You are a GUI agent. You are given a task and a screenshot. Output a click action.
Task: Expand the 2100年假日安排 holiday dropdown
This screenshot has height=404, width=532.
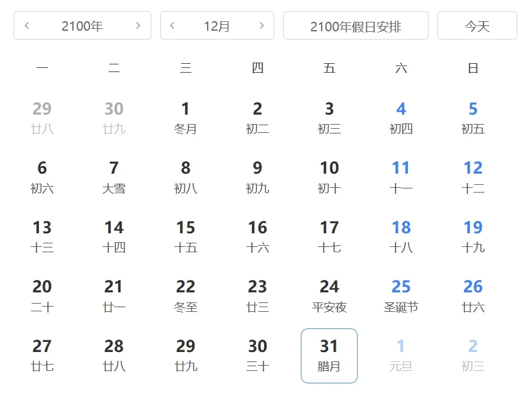point(355,26)
